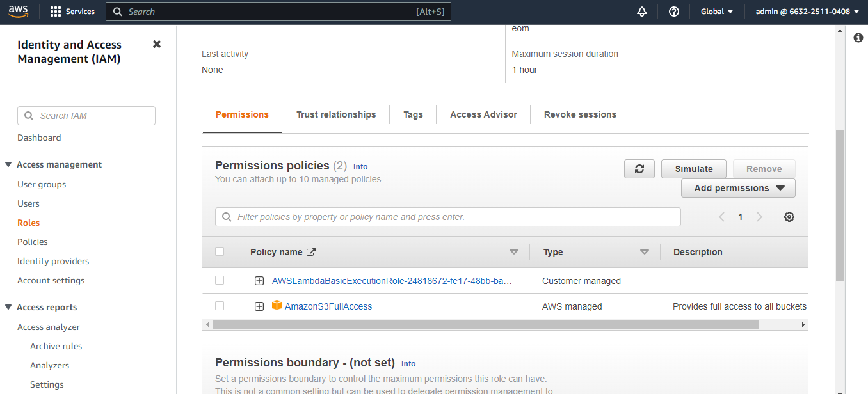Open the notifications bell icon
The width and height of the screenshot is (868, 394).
(641, 12)
